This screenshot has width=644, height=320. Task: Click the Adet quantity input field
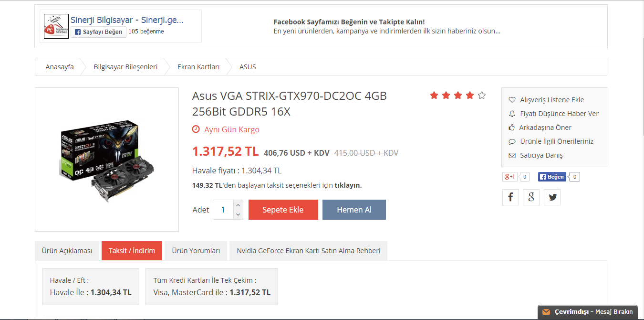point(223,210)
